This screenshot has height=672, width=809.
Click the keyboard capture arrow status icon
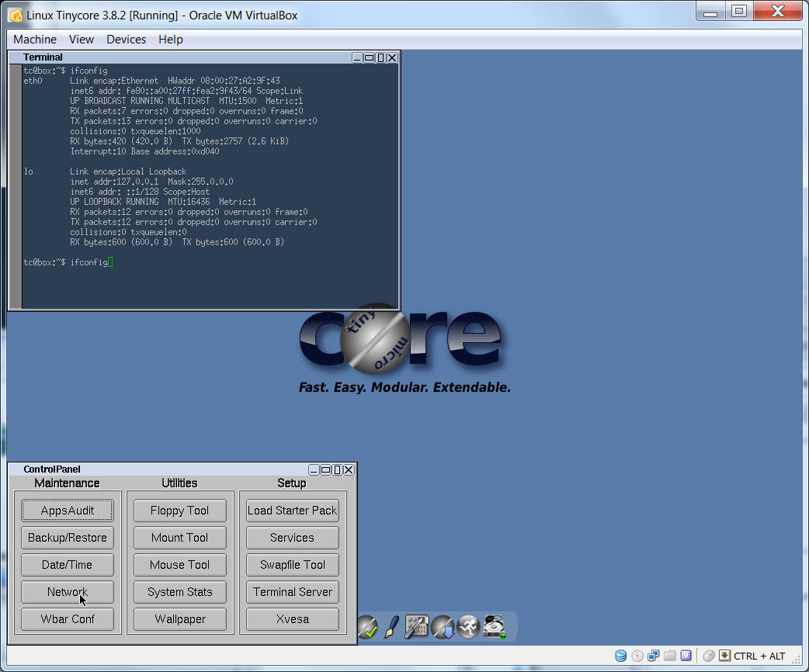tap(725, 656)
